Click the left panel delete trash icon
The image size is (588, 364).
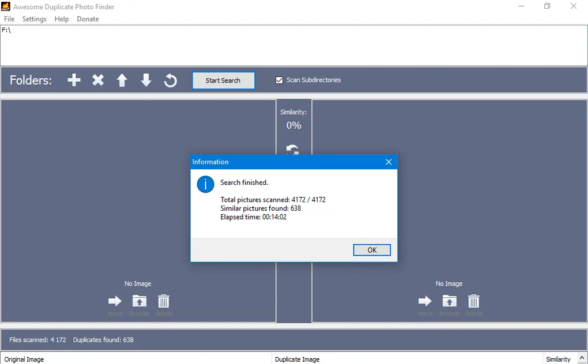[x=164, y=301]
